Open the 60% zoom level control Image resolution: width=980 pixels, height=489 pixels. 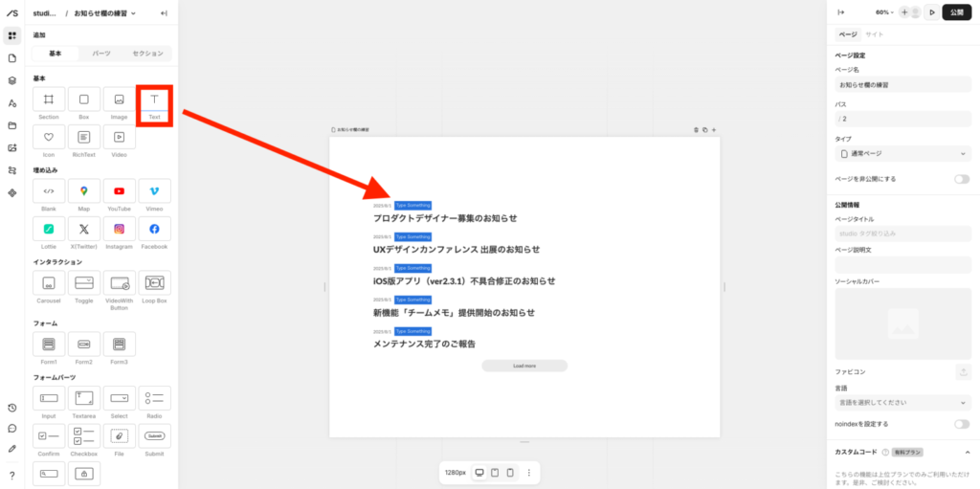point(885,12)
